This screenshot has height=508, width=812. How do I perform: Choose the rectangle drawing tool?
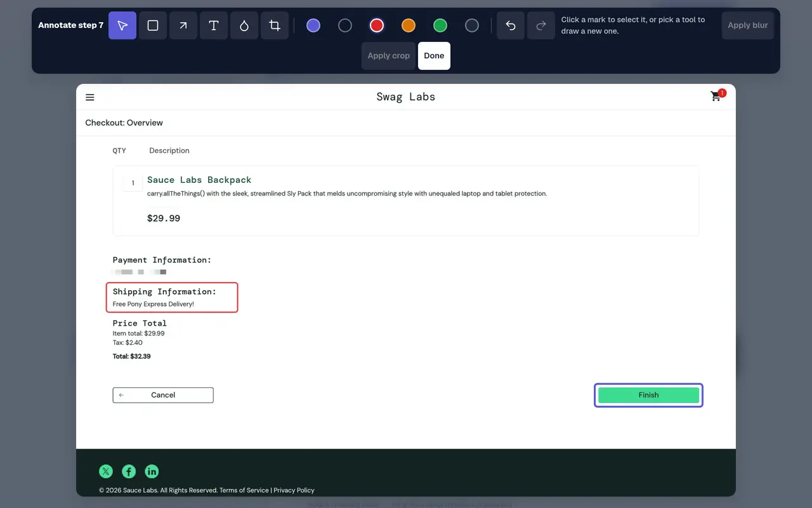(153, 25)
